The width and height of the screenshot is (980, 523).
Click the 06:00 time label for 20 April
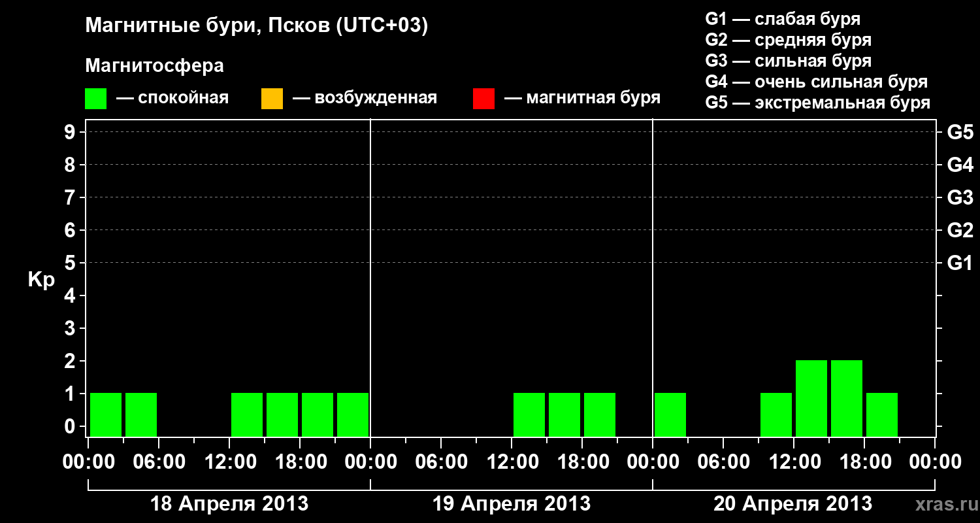tap(723, 462)
